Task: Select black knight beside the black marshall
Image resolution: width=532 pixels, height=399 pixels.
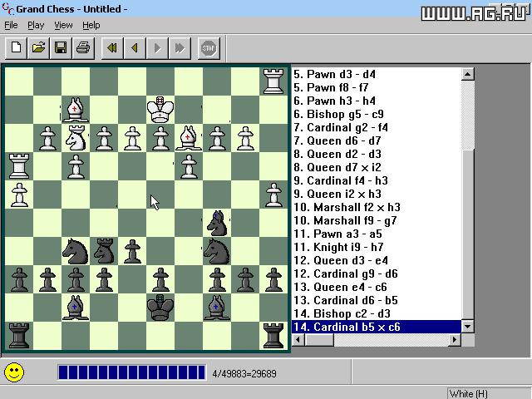Action: (x=76, y=251)
